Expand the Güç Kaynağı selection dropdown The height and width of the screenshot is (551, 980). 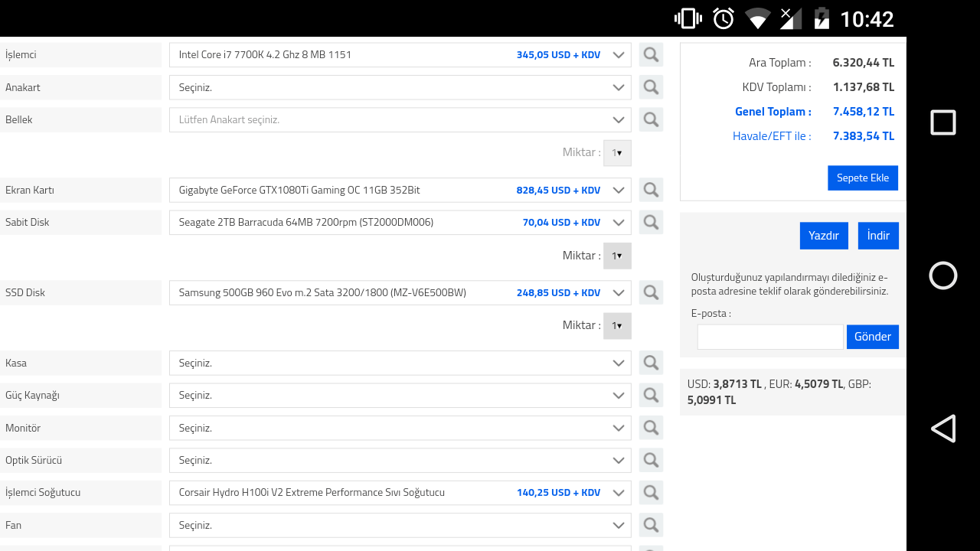[x=400, y=395]
